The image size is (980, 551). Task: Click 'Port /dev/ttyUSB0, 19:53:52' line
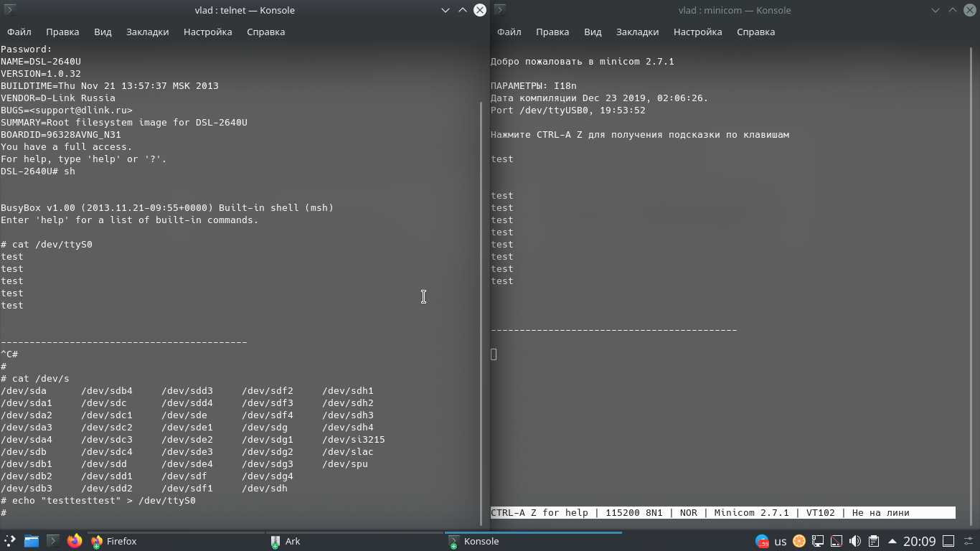[568, 110]
